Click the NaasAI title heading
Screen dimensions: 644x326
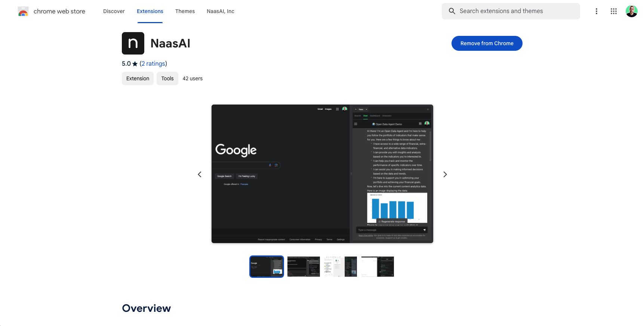point(170,43)
